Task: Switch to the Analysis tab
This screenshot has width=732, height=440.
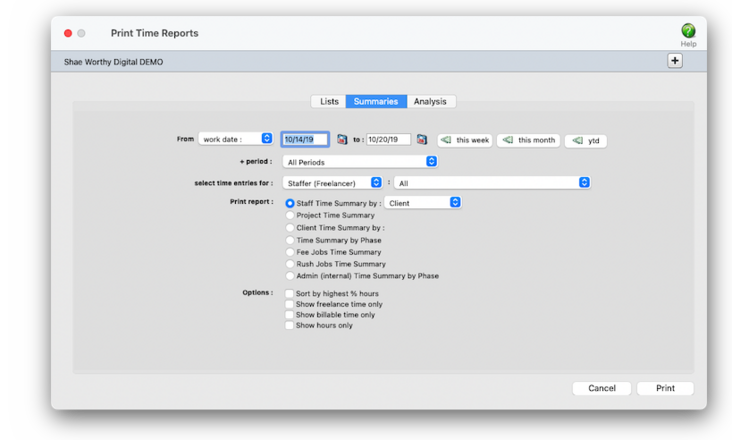Action: coord(430,101)
